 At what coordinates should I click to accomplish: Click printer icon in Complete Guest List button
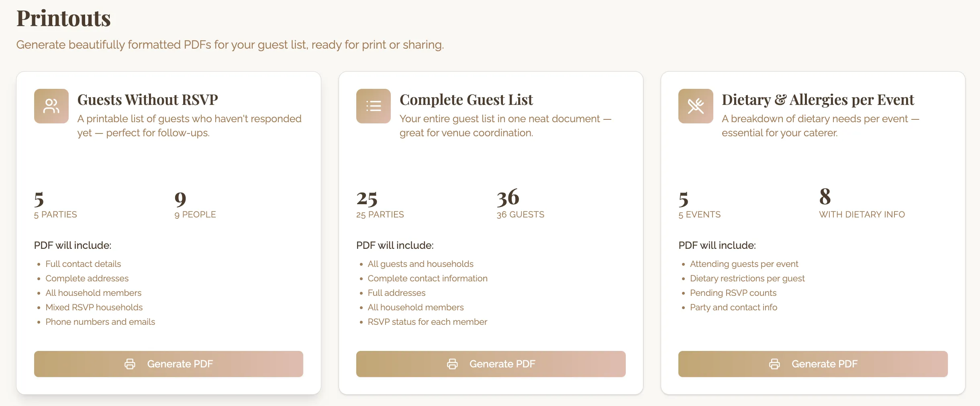452,364
